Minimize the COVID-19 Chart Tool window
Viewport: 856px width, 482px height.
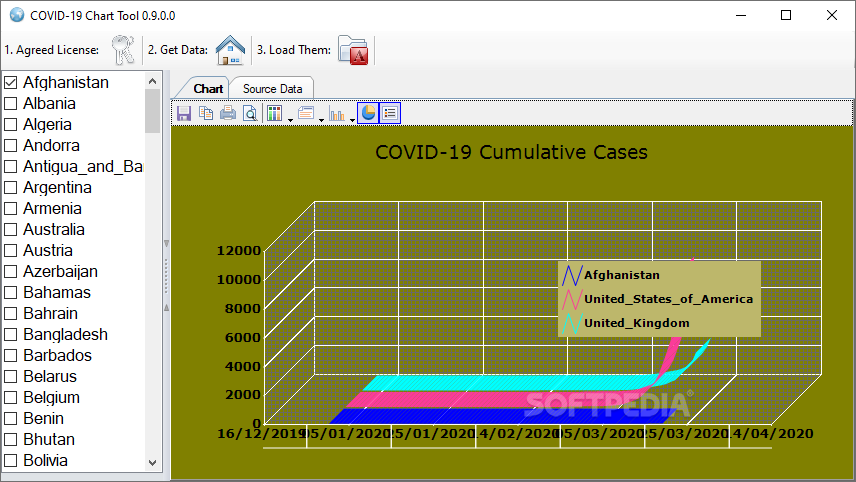pos(741,15)
